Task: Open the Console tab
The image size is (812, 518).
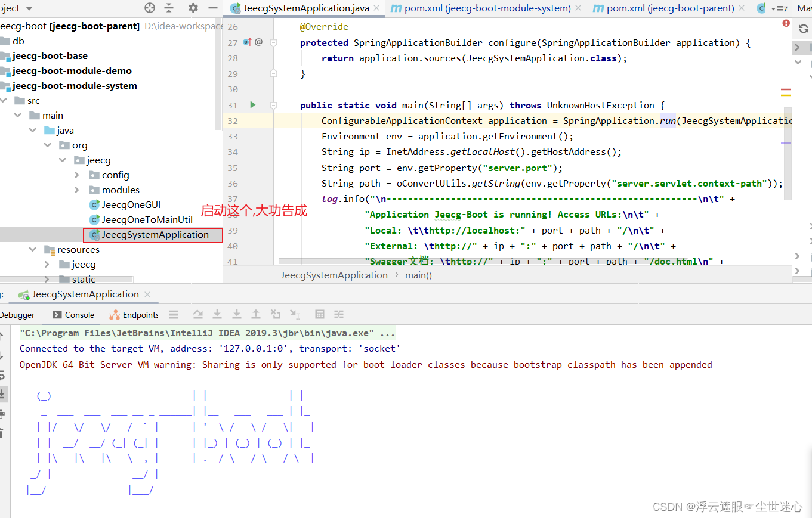Action: [73, 315]
